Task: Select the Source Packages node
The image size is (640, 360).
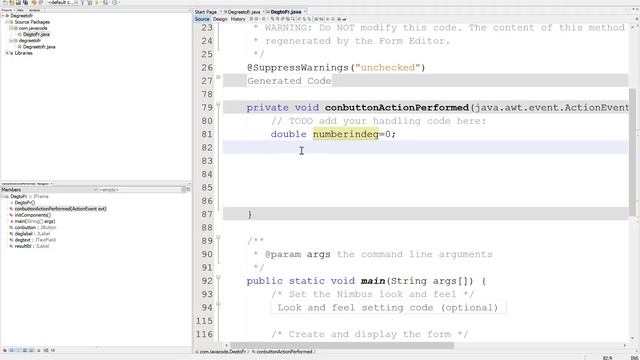Action: coord(32,22)
